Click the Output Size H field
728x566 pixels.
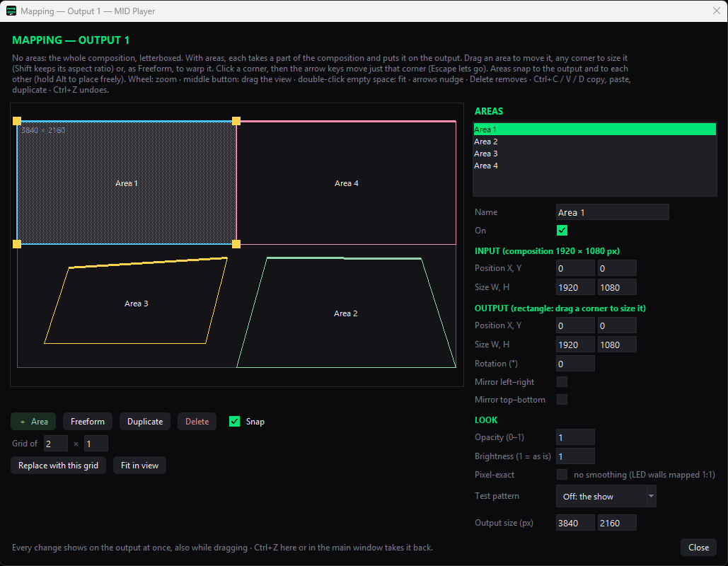click(617, 345)
